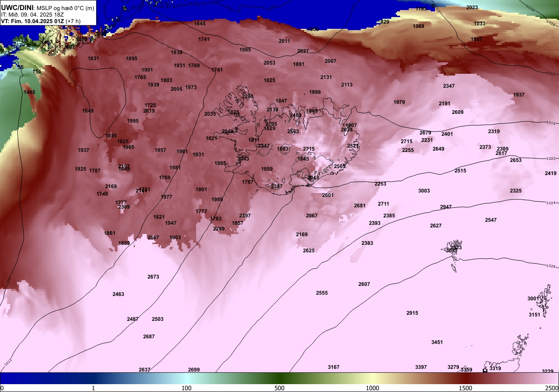Click the height value 2053

269,63
